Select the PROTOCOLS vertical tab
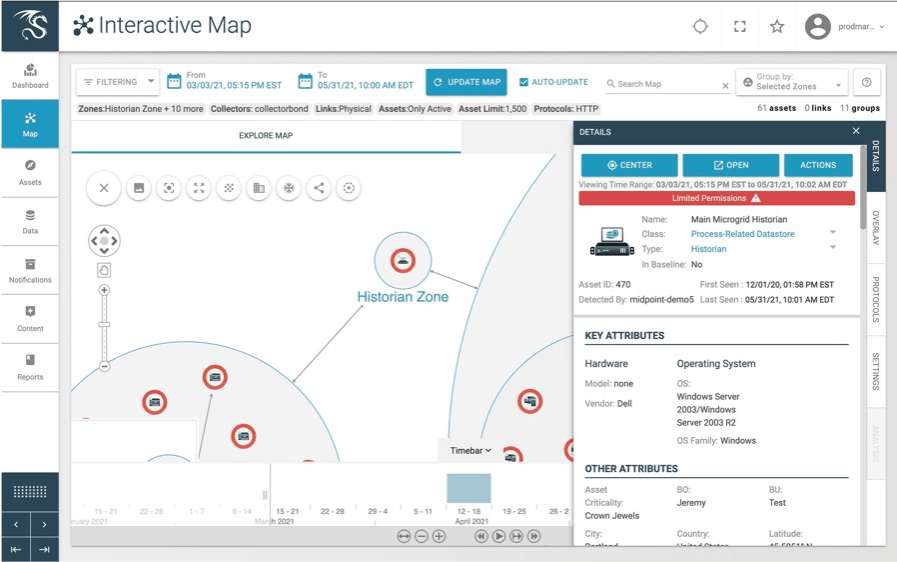Image resolution: width=897 pixels, height=562 pixels. click(875, 299)
